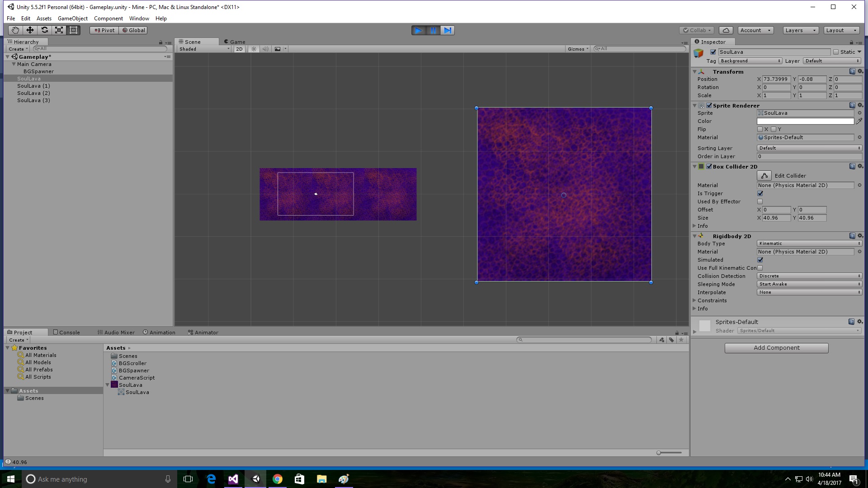Click the Add Component button
Image resolution: width=868 pixels, height=488 pixels.
[776, 347]
